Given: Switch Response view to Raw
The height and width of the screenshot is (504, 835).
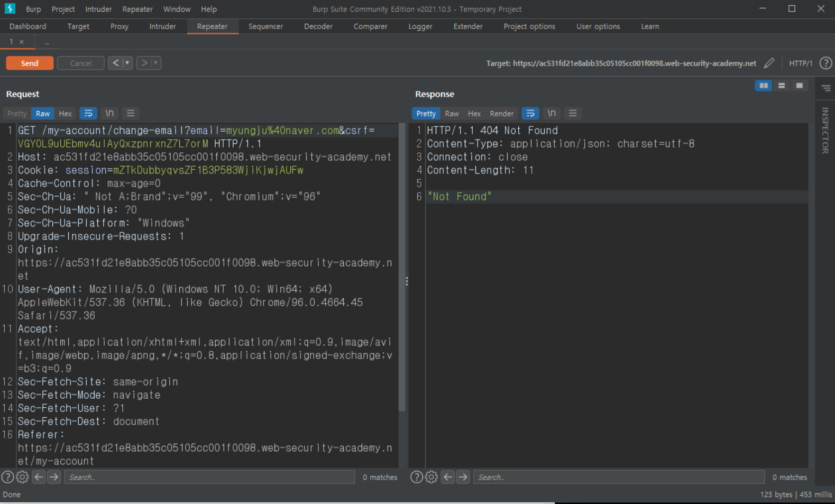Looking at the screenshot, I should click(452, 113).
